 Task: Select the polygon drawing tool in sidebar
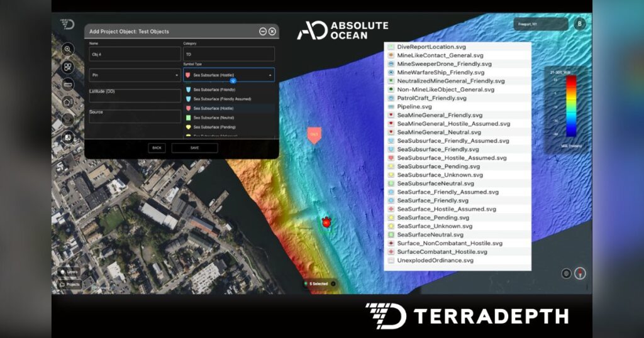[68, 102]
